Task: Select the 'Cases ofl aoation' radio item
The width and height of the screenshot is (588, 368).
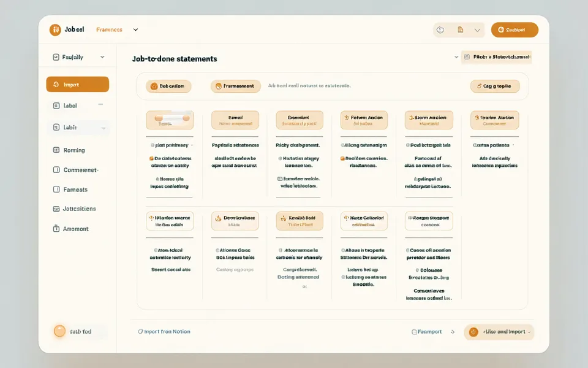Action: (408, 250)
